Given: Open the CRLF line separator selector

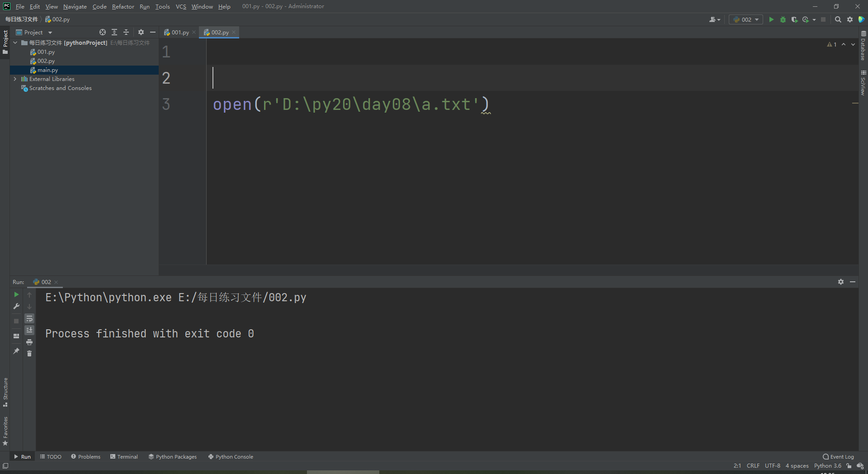Looking at the screenshot, I should click(x=753, y=466).
